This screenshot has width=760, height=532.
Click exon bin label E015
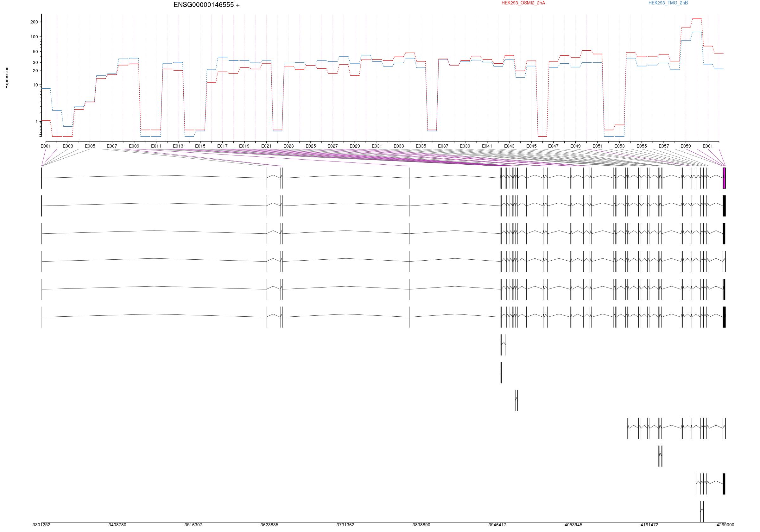pos(200,146)
